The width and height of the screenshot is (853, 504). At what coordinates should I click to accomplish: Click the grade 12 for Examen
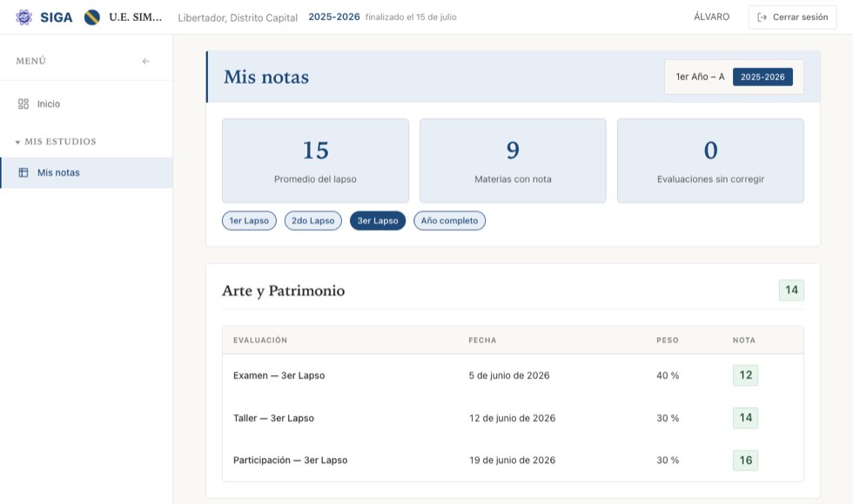coord(745,375)
